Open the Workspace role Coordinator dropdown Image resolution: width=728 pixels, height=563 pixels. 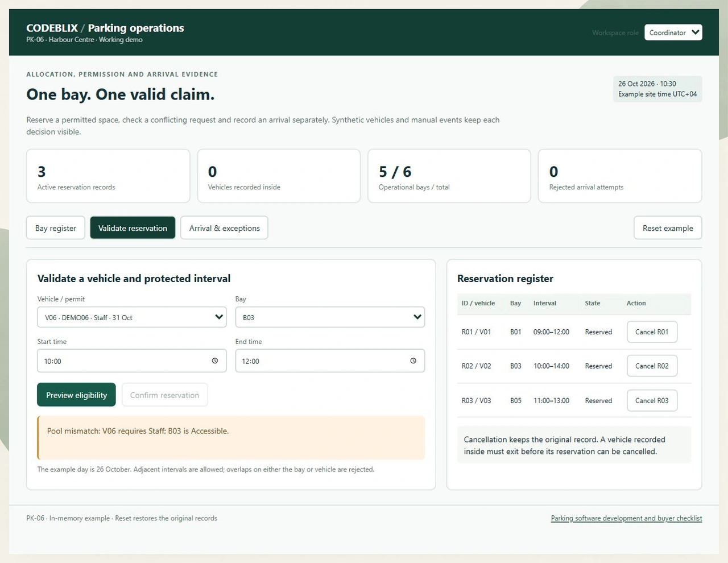[x=673, y=32]
